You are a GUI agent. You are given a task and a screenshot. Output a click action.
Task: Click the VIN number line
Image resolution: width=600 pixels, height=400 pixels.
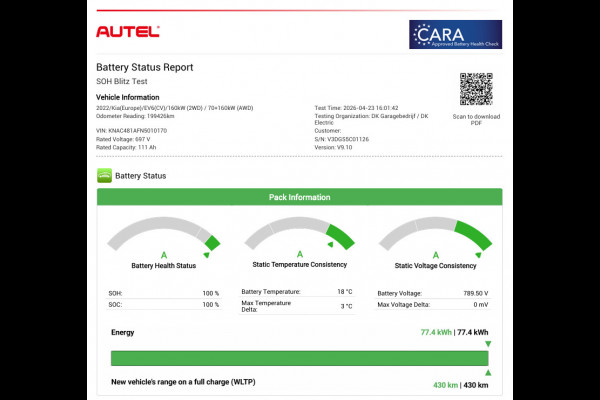coord(131,130)
